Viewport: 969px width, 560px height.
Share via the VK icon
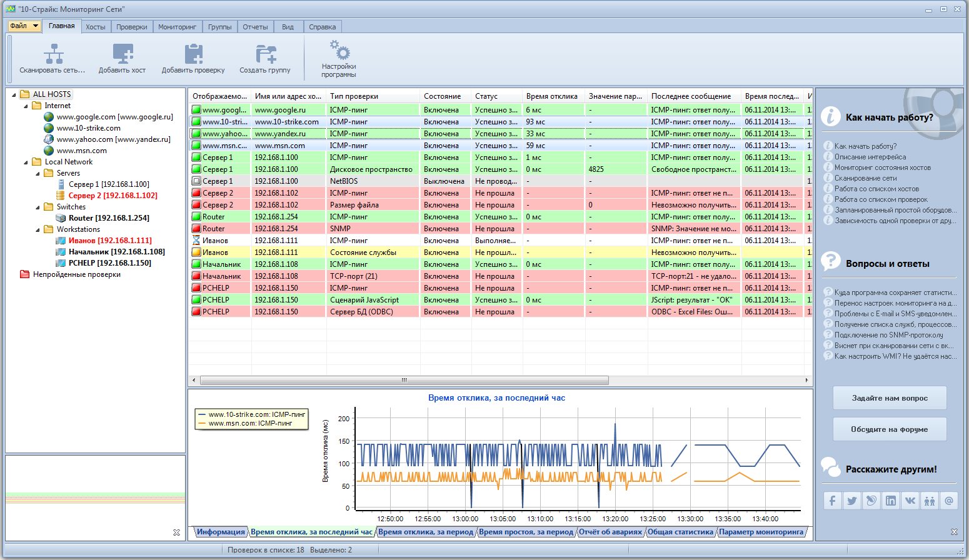(x=910, y=501)
